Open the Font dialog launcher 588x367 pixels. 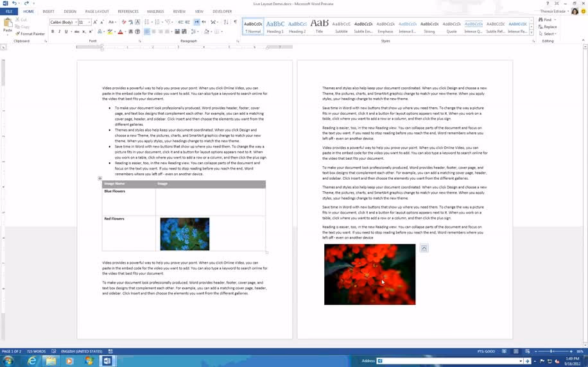(140, 41)
